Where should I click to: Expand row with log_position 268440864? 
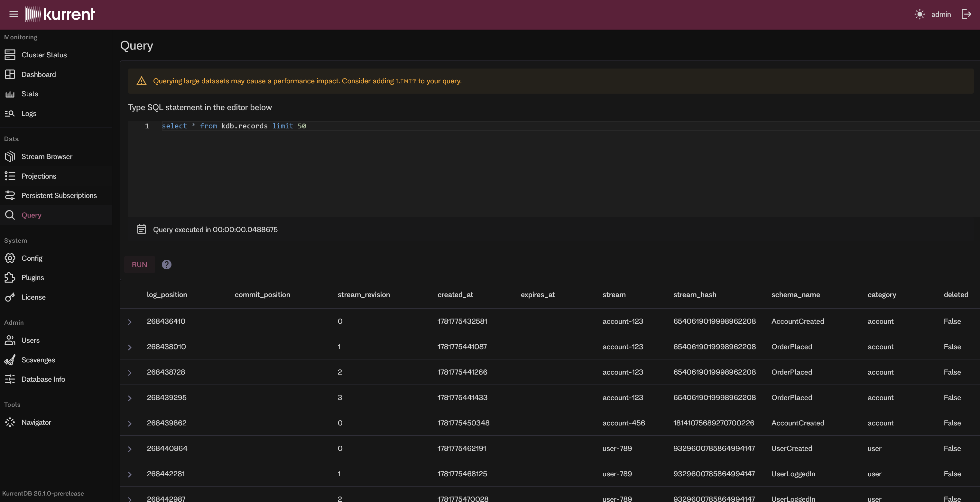130,449
